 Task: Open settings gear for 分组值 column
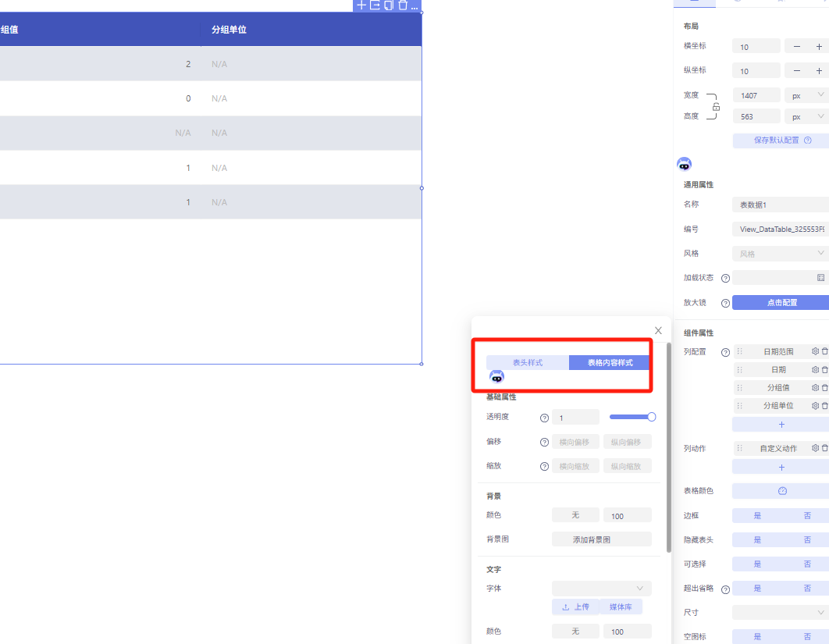[x=815, y=387]
